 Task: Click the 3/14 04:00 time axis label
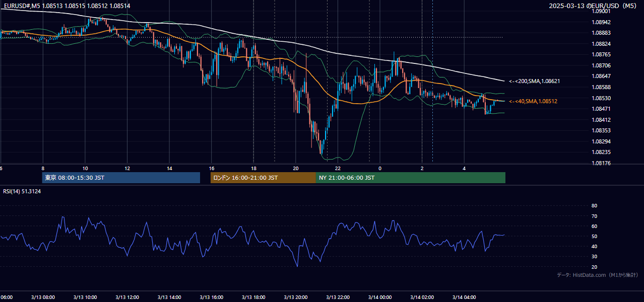465,297
